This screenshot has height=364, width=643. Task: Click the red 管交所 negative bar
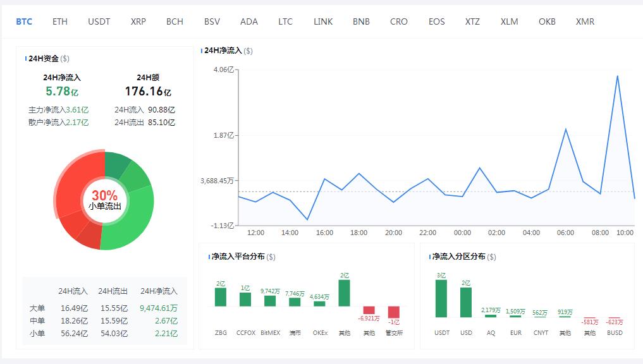(x=395, y=311)
